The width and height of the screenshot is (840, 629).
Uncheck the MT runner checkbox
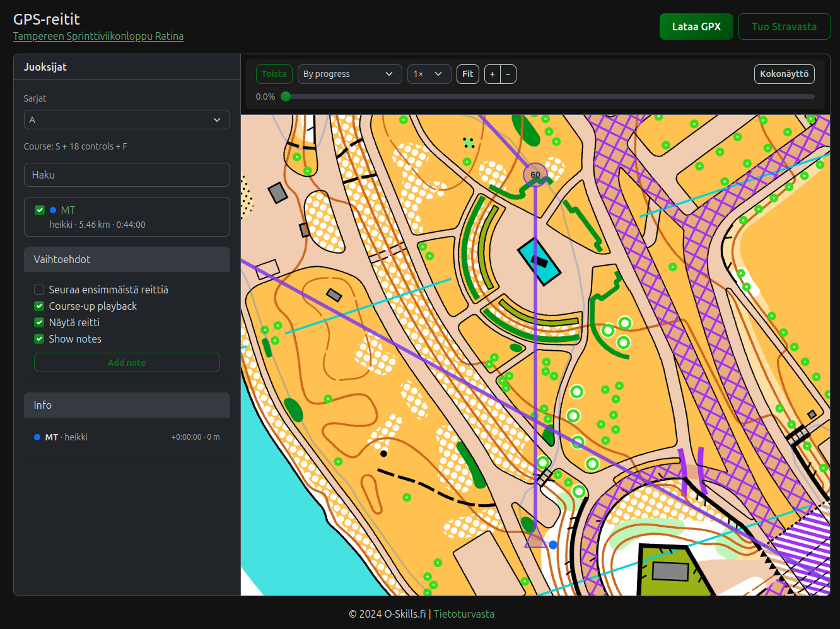(x=40, y=210)
